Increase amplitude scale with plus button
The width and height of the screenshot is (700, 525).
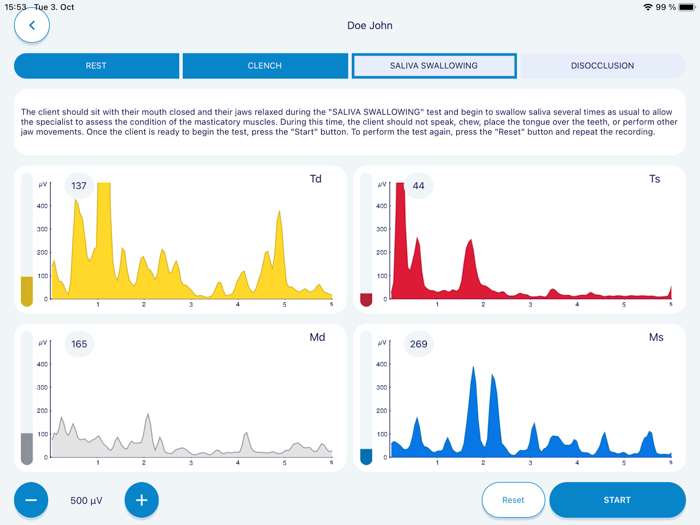[x=142, y=500]
